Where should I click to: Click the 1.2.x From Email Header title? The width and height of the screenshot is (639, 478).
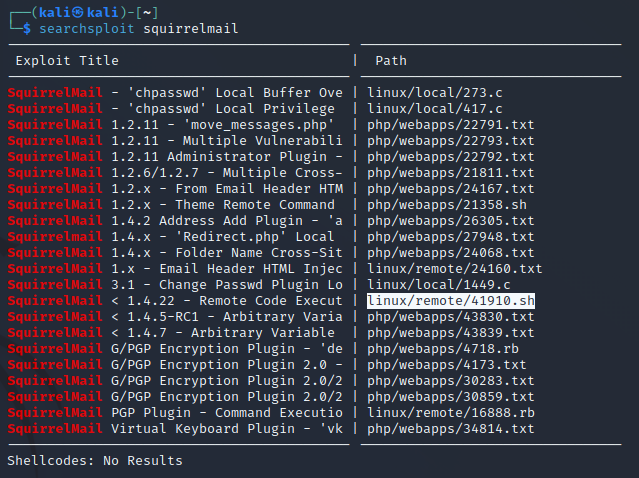[175, 189]
